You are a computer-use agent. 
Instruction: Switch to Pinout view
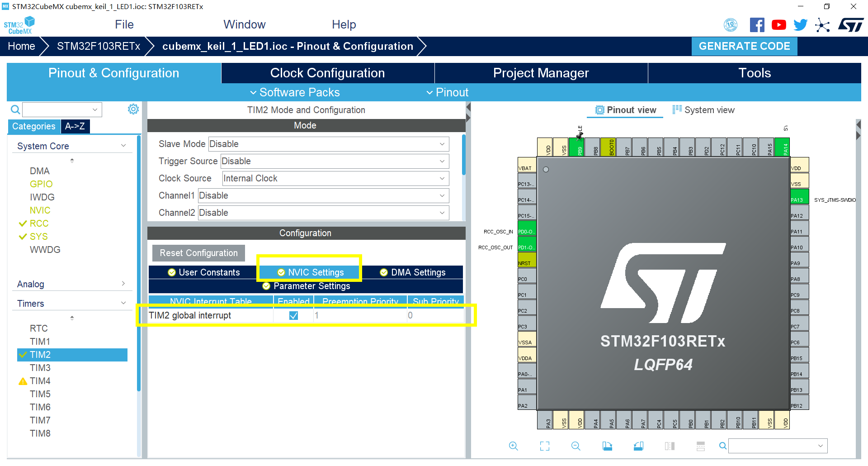tap(626, 110)
